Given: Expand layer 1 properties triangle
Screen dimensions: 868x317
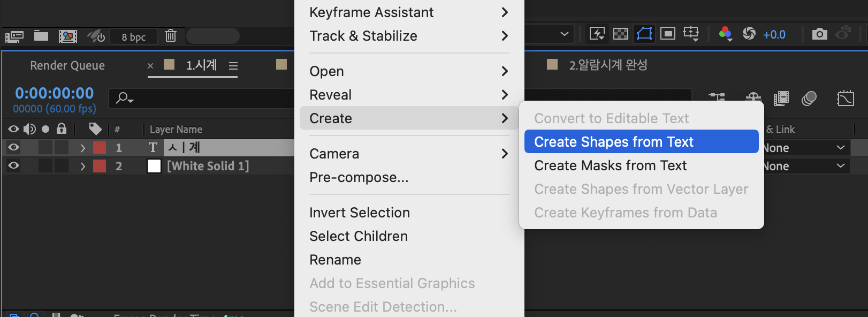Looking at the screenshot, I should [83, 148].
